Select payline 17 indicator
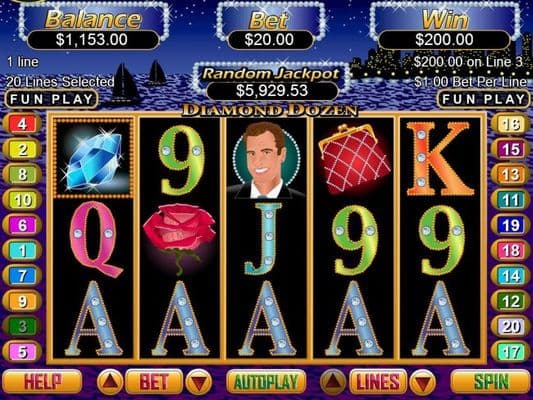The height and width of the screenshot is (400, 533). pyautogui.click(x=511, y=352)
